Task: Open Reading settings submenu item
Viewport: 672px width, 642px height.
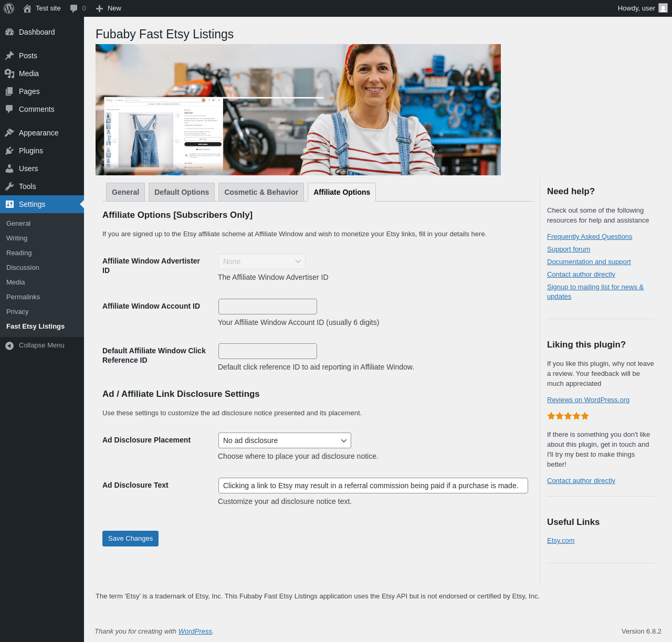Action: coord(19,253)
